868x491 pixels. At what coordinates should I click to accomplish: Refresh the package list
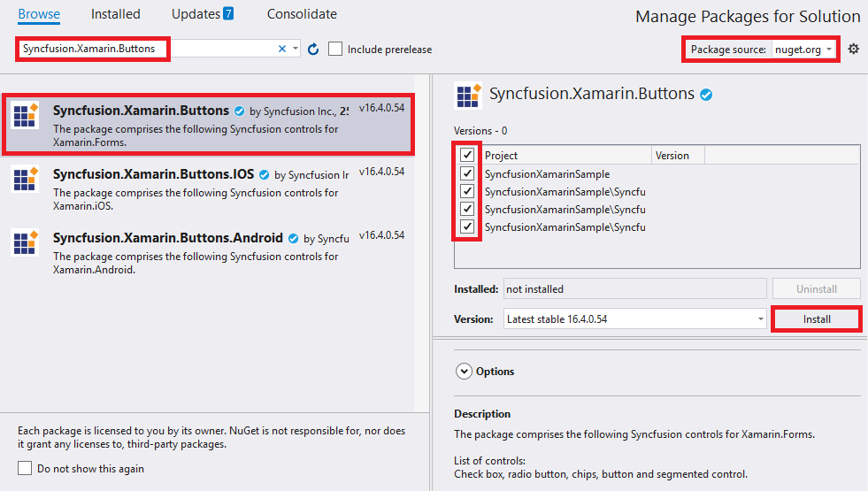(x=313, y=50)
